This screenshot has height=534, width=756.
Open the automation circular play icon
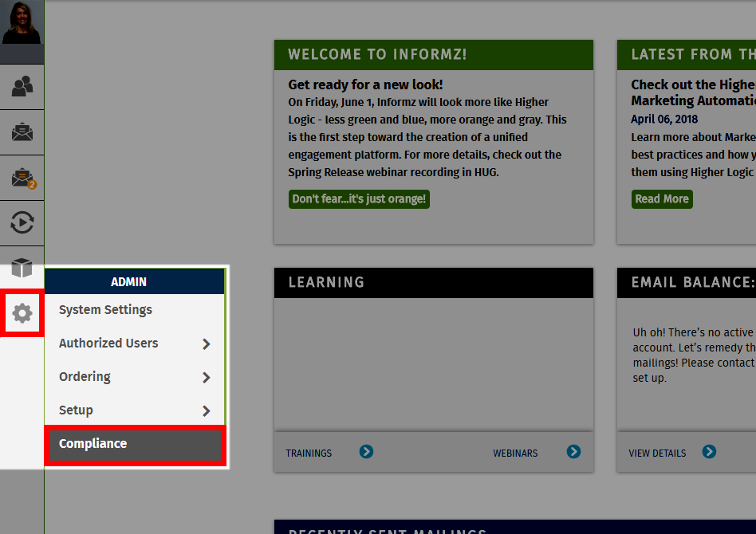(22, 222)
